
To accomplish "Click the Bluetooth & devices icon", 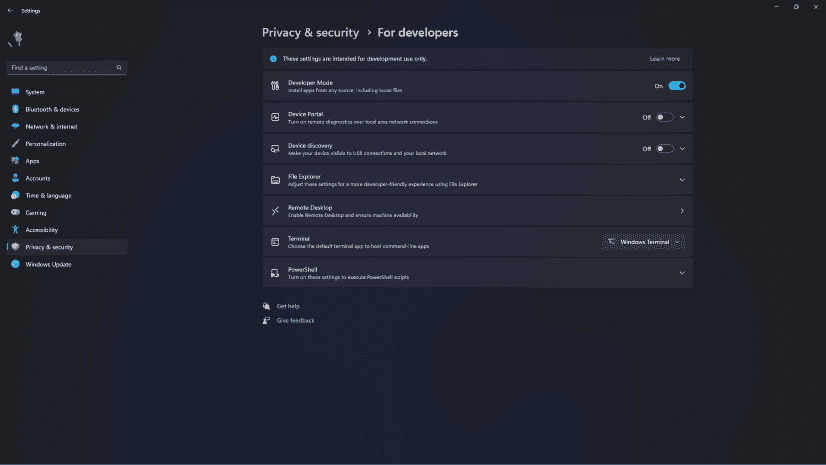I will tap(16, 109).
